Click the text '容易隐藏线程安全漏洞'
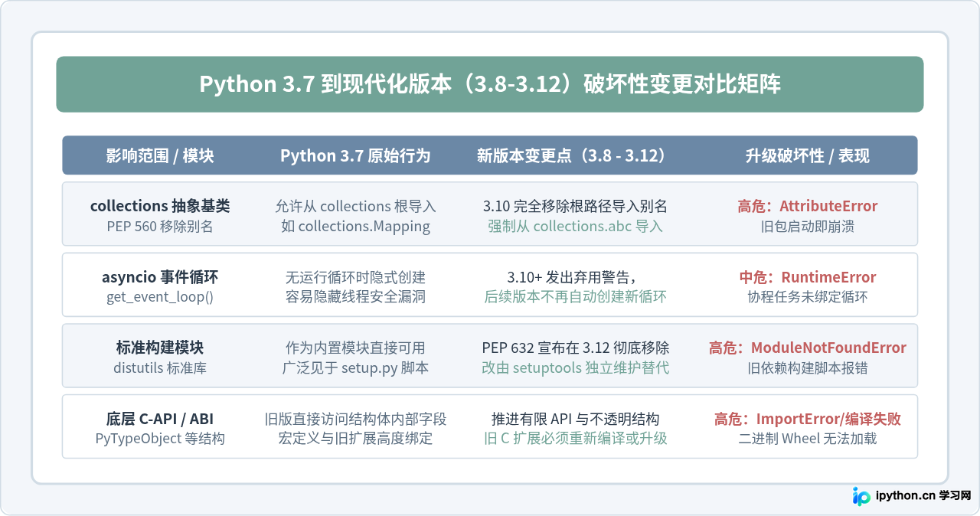Image resolution: width=980 pixels, height=516 pixels. click(355, 297)
